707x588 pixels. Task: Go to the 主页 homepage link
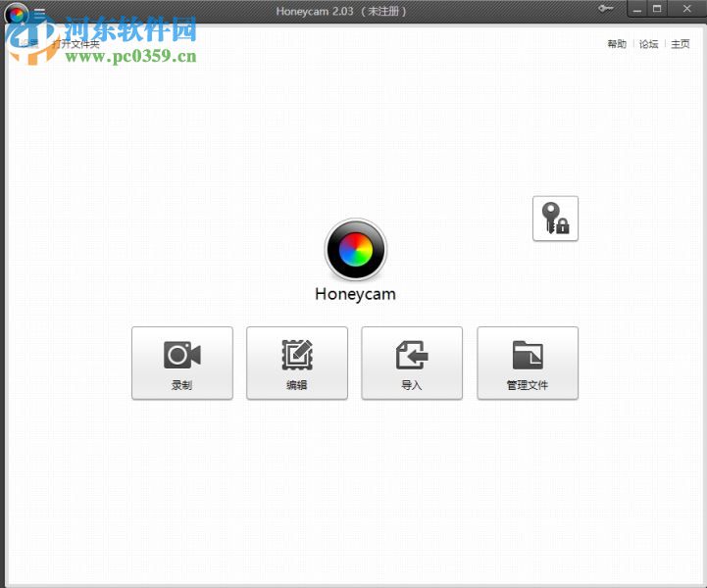point(680,44)
